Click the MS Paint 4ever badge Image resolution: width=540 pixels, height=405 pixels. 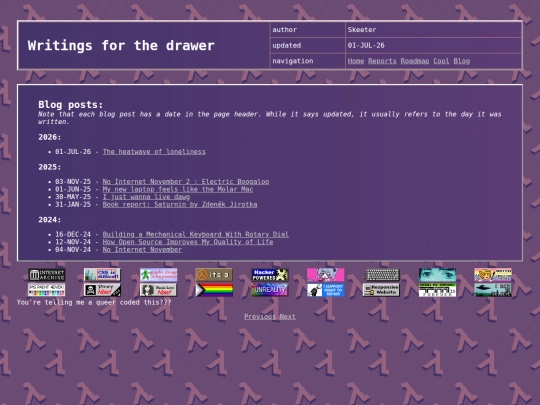46,290
